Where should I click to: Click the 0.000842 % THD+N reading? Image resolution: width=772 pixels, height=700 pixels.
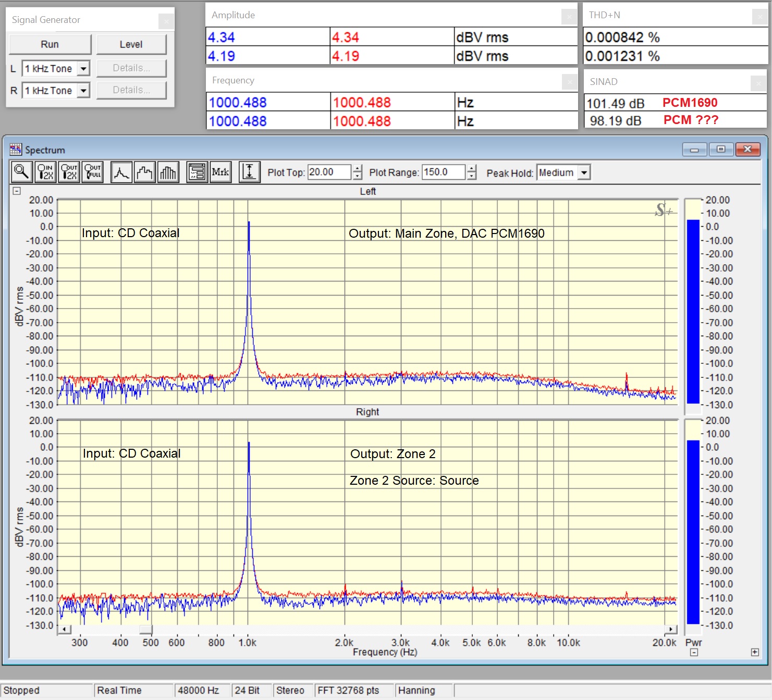point(622,38)
